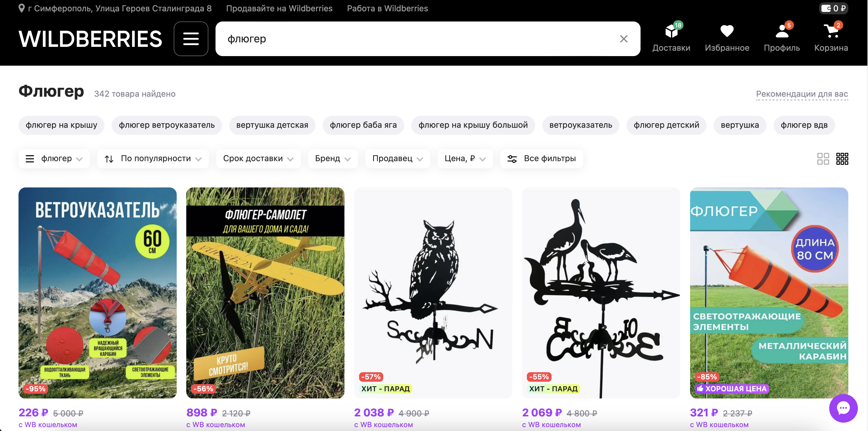Open Продавайте на Wildberries link
This screenshot has height=431, width=868.
click(279, 8)
